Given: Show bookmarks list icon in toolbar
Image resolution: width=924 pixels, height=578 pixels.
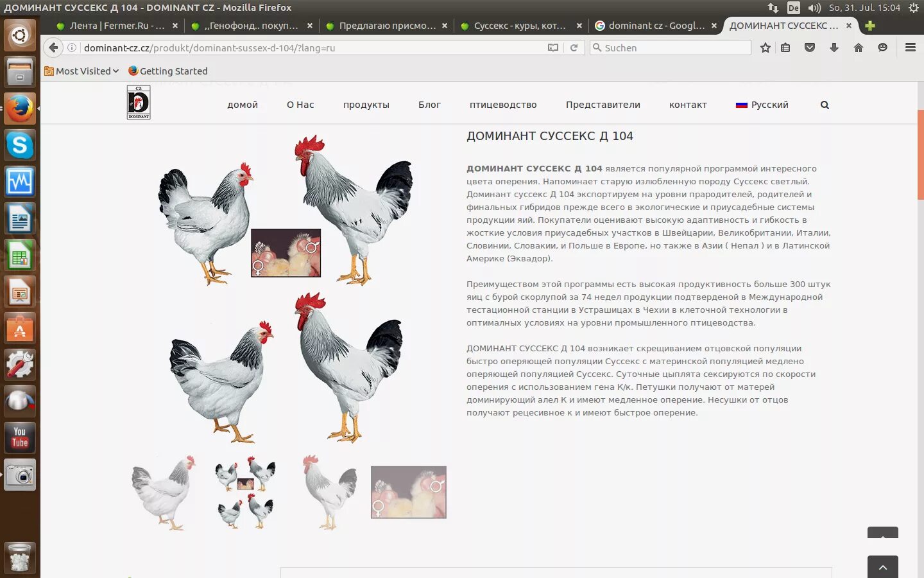Looking at the screenshot, I should [x=785, y=48].
